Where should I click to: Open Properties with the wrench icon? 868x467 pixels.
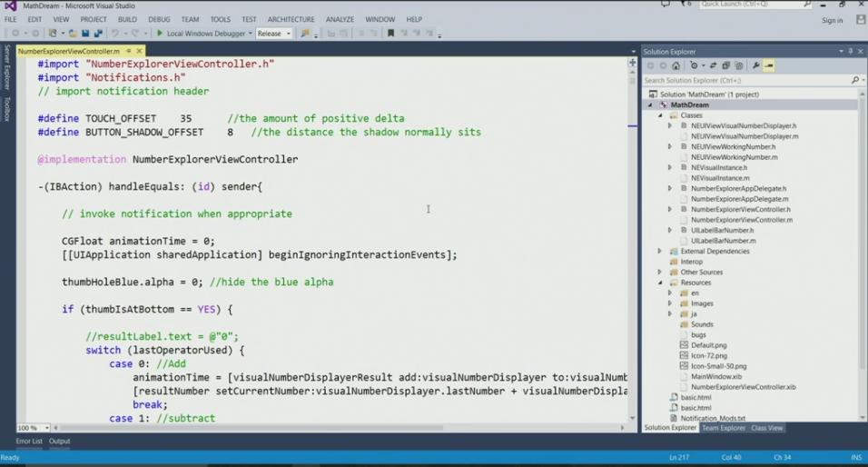[755, 65]
